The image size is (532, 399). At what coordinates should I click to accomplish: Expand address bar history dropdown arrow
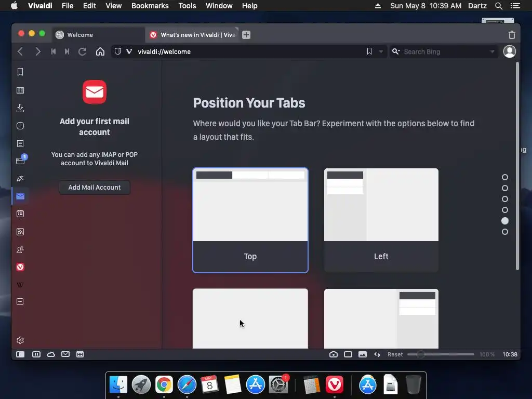[381, 51]
